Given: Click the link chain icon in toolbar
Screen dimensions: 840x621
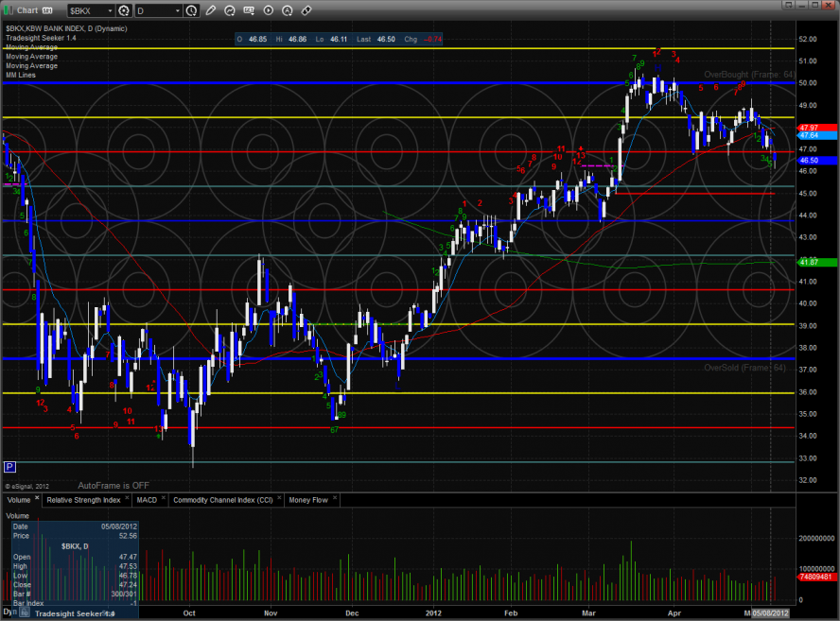Looking at the screenshot, I should [x=307, y=10].
